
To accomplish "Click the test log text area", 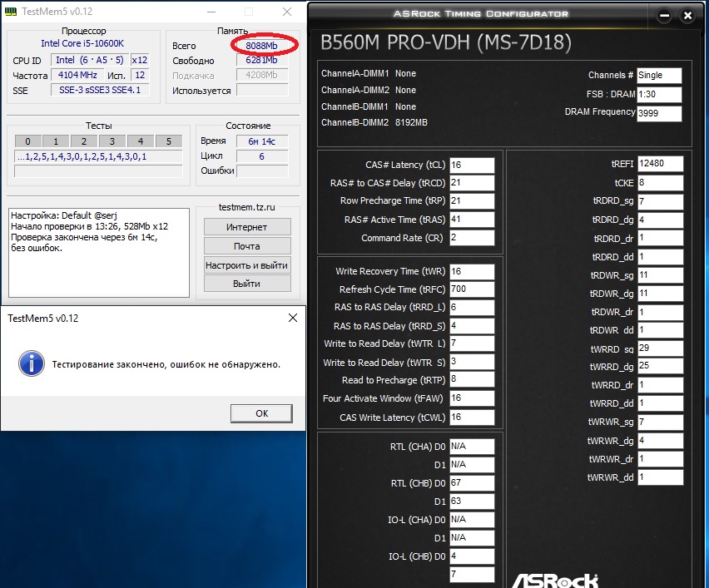I will point(98,253).
